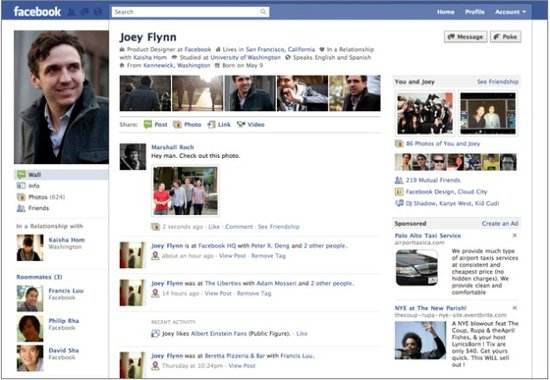Remove Tag from Facebook HQ check-in

(268, 256)
